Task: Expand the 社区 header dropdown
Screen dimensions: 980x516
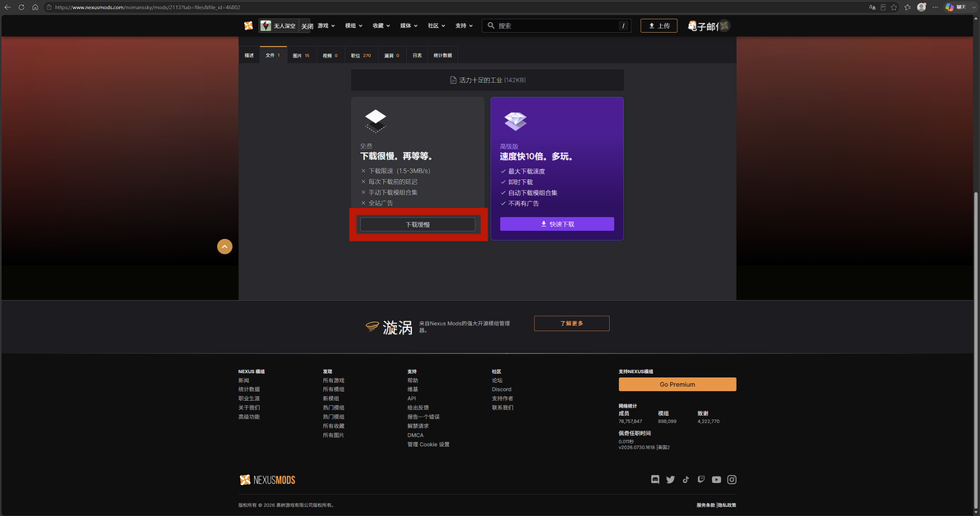Action: pos(437,25)
